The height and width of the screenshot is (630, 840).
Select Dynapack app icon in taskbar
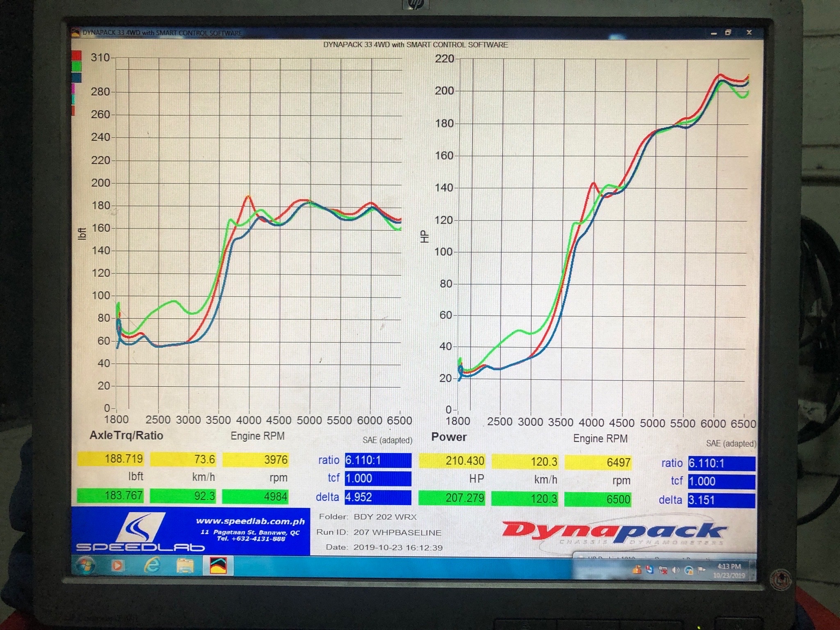tap(218, 566)
